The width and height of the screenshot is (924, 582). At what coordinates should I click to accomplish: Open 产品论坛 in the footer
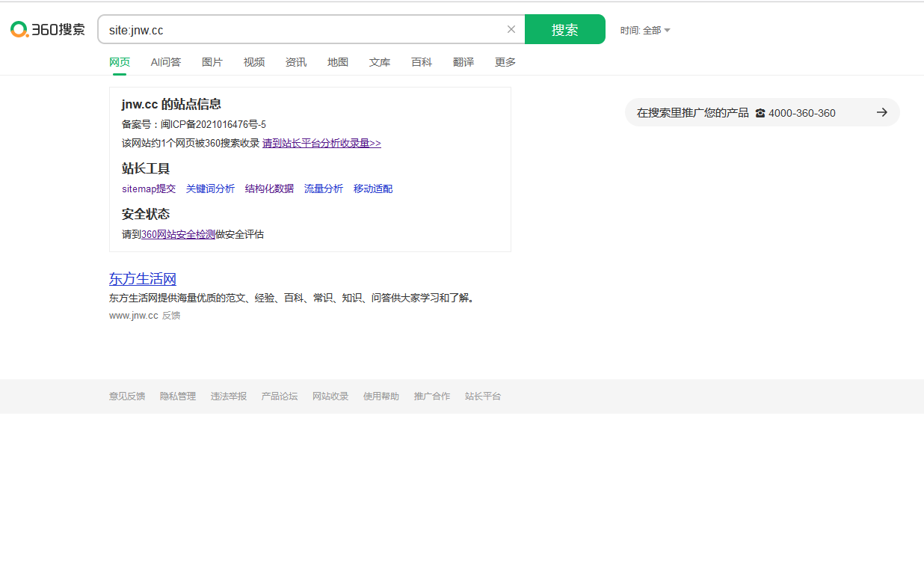[280, 396]
